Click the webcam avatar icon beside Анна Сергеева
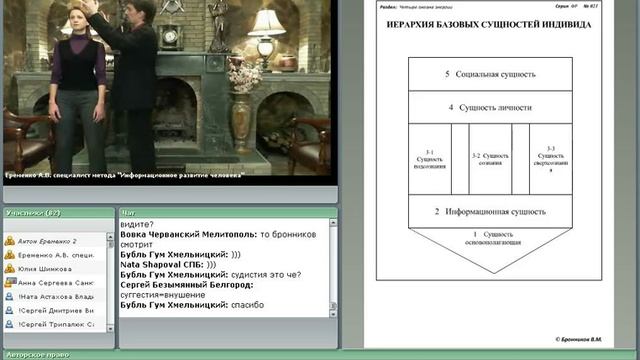Image resolution: width=640 pixels, height=360 pixels. pos(10,282)
